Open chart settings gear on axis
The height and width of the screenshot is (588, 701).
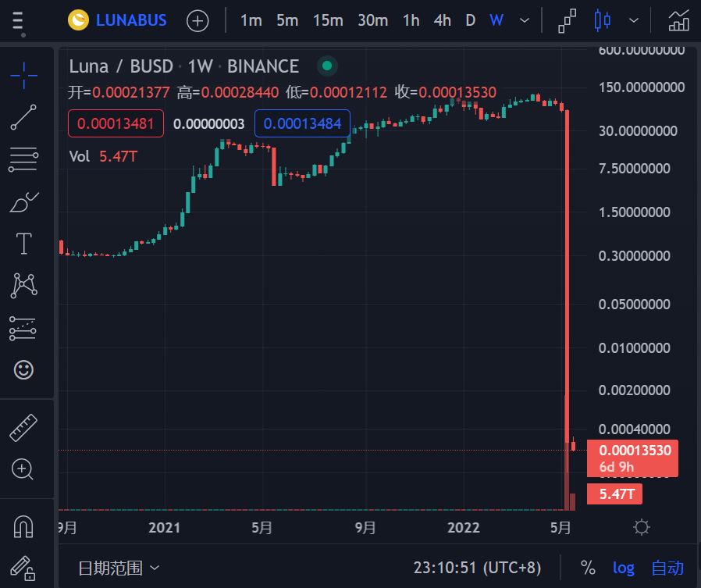pyautogui.click(x=642, y=527)
